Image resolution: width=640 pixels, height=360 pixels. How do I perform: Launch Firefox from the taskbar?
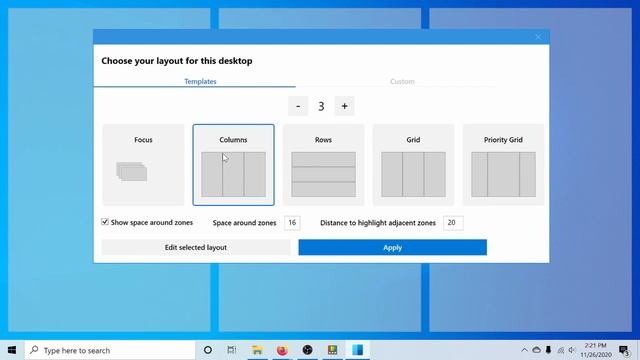[x=282, y=350]
